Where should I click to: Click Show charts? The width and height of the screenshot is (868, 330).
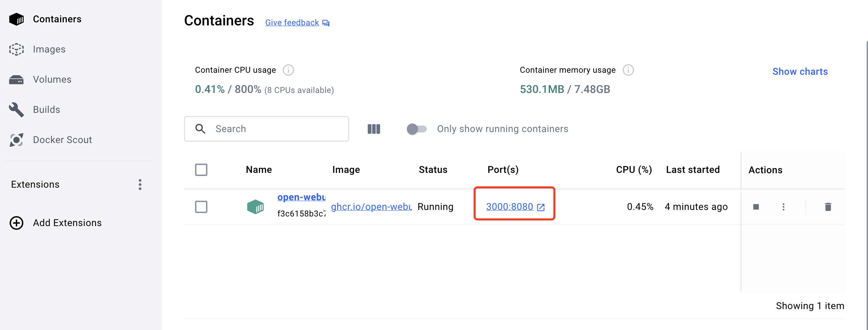pos(800,71)
